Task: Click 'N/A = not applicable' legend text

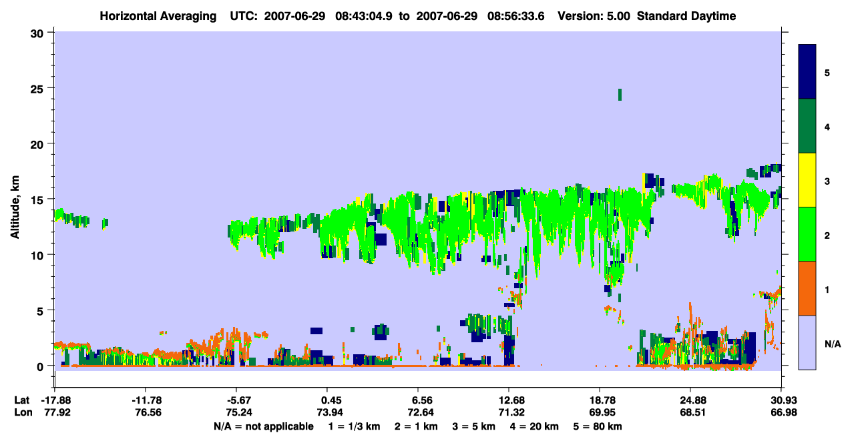Action: [x=263, y=426]
